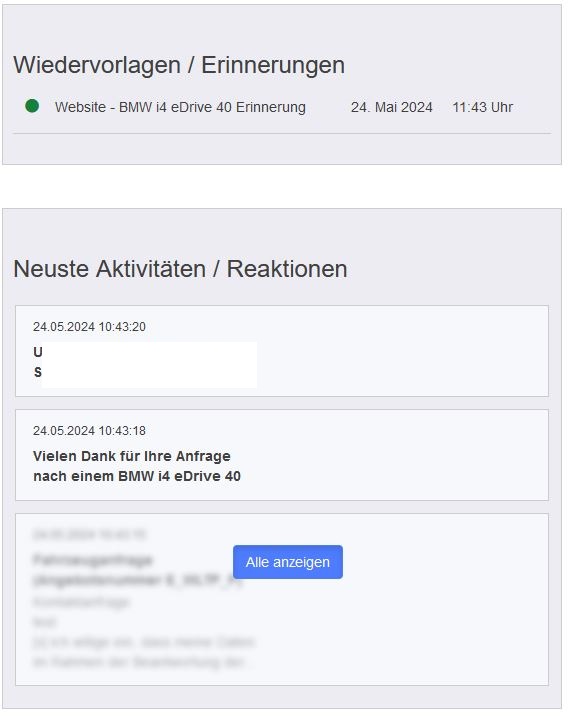
Task: Click the blurred Kontaktanfrage text line
Action: (81, 602)
